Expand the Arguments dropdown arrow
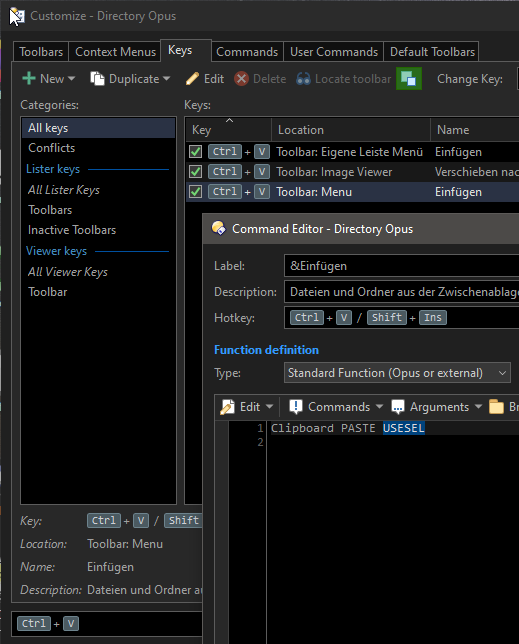 478,407
